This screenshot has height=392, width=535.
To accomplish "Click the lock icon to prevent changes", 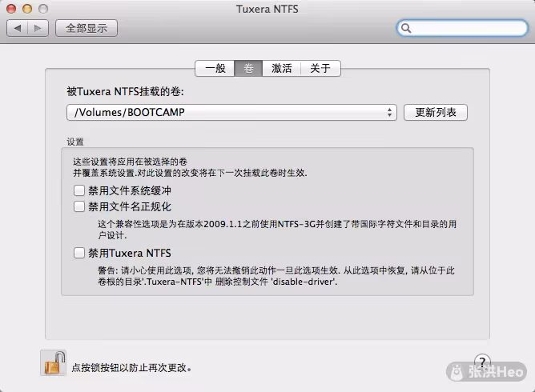I will [x=53, y=363].
